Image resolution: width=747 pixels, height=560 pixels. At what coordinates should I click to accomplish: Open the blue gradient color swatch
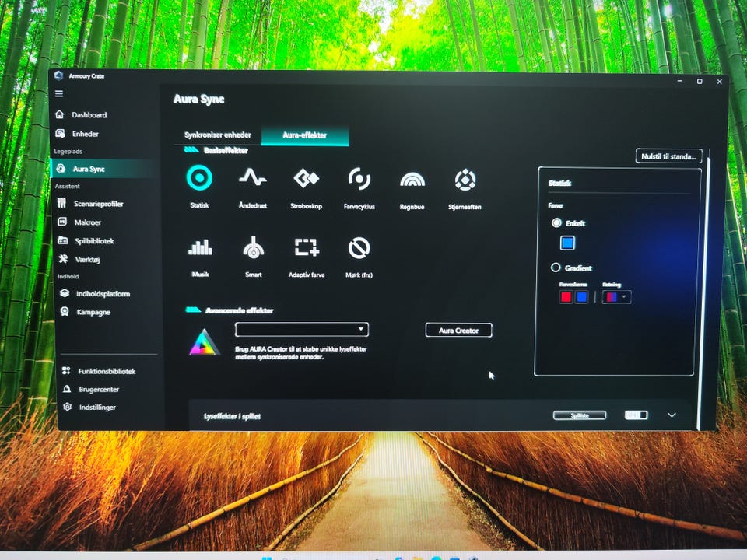click(582, 297)
